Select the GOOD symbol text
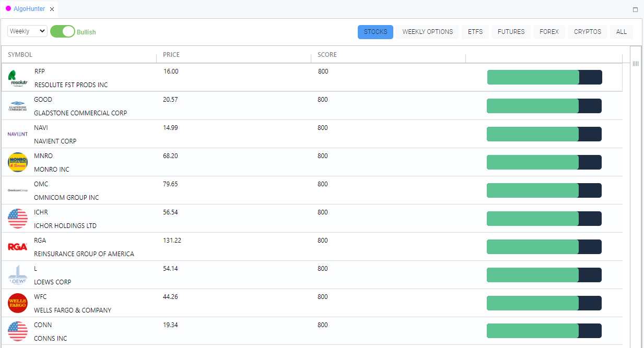This screenshot has width=644, height=348. pyautogui.click(x=43, y=100)
